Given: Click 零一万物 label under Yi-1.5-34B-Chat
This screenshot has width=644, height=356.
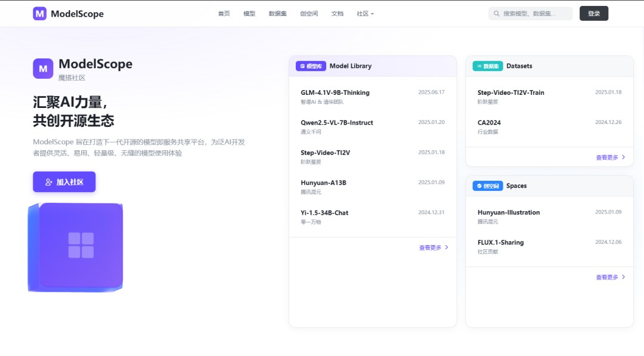Looking at the screenshot, I should (x=311, y=222).
